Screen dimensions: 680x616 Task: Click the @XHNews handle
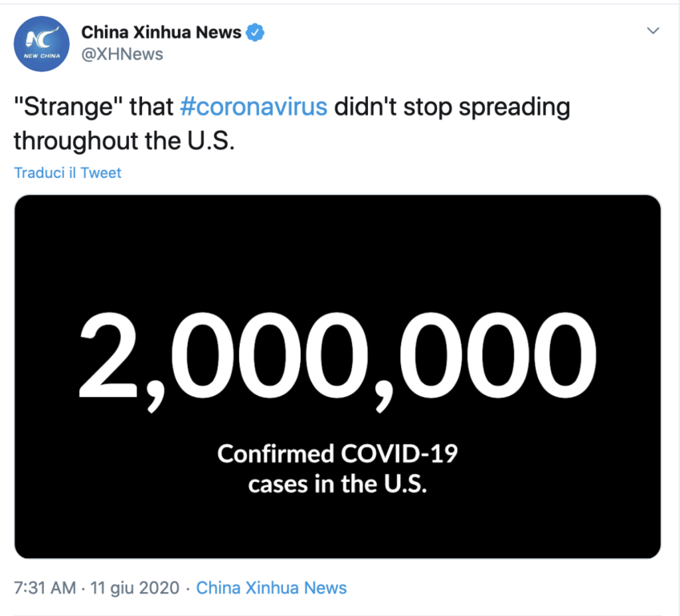[123, 55]
